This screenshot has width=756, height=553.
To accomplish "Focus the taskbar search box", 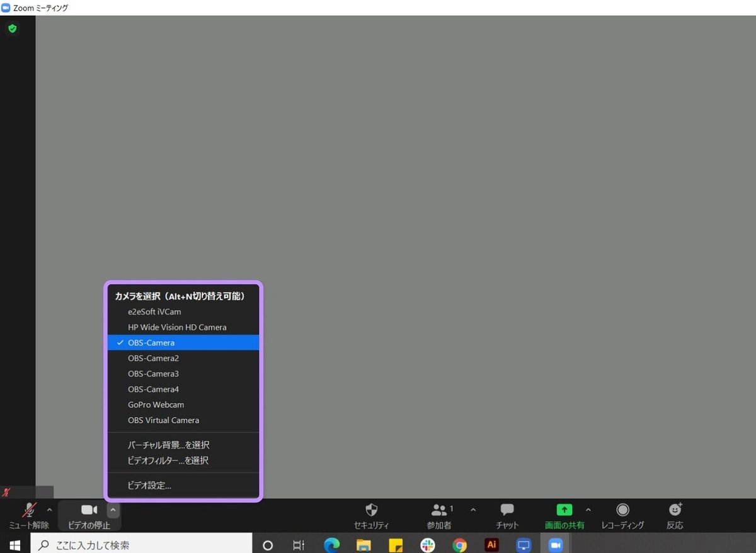I will (x=141, y=545).
